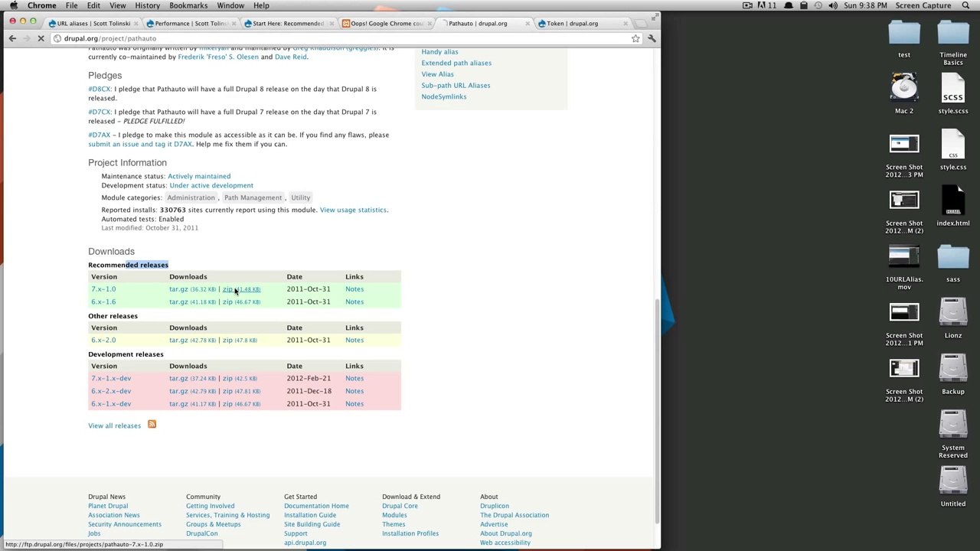Open the Bookmarks menu

pyautogui.click(x=188, y=5)
